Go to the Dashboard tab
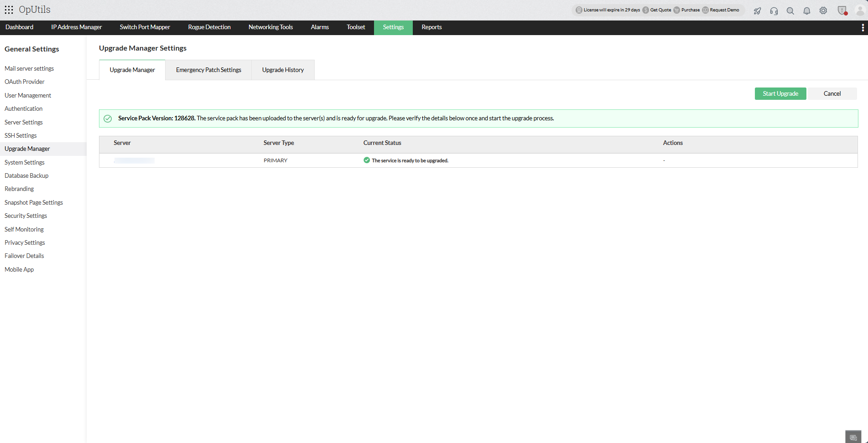The width and height of the screenshot is (868, 443). pos(19,27)
